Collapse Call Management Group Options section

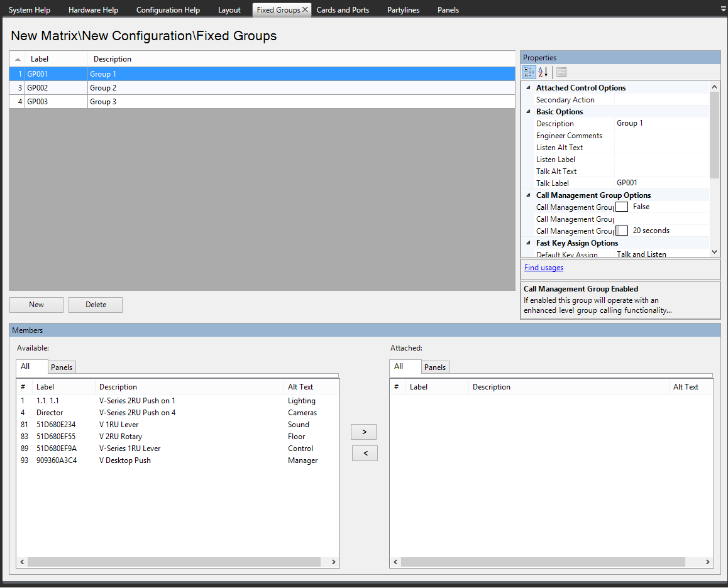[529, 195]
